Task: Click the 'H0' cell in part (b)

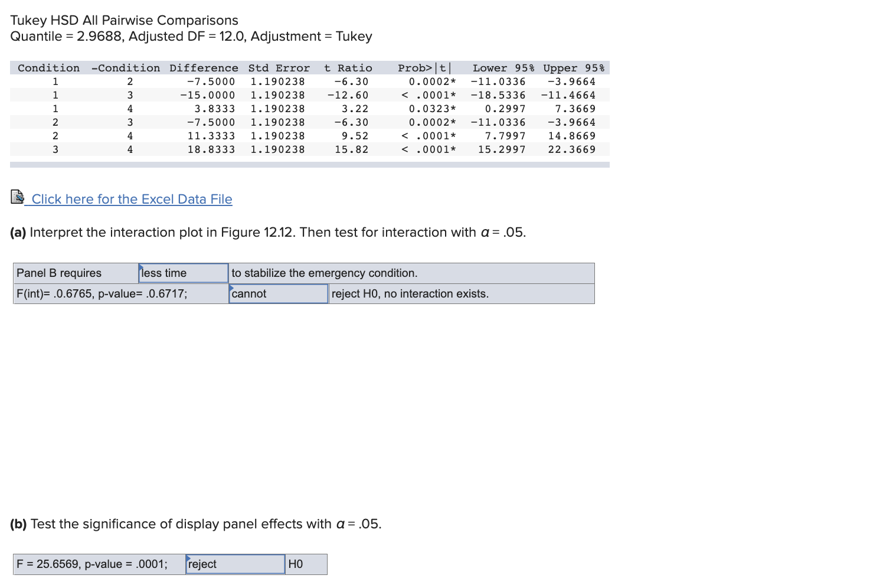Action: tap(306, 564)
